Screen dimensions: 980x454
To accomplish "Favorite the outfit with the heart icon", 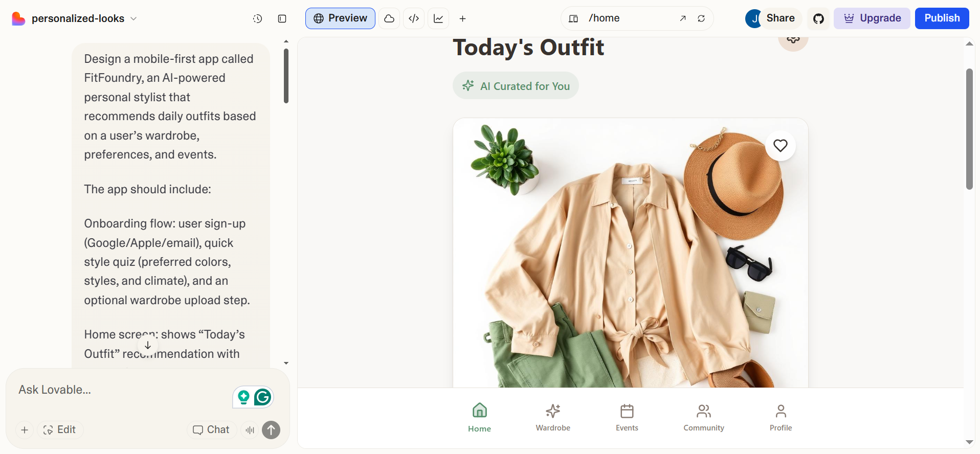I will tap(781, 146).
